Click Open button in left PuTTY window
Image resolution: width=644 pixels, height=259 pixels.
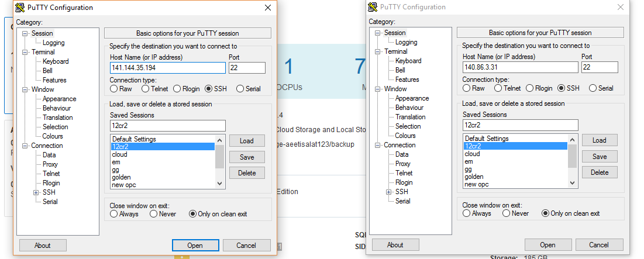[195, 246]
